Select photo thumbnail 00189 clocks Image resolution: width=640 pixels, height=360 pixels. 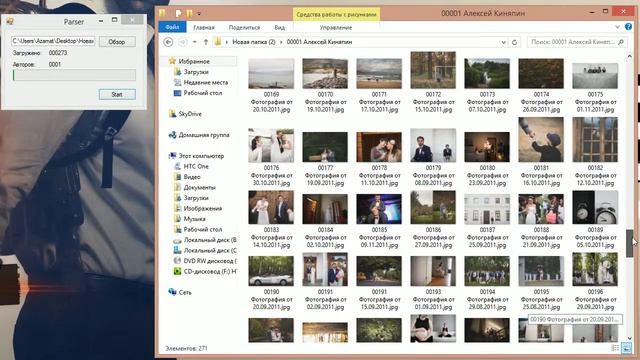[x=595, y=207]
